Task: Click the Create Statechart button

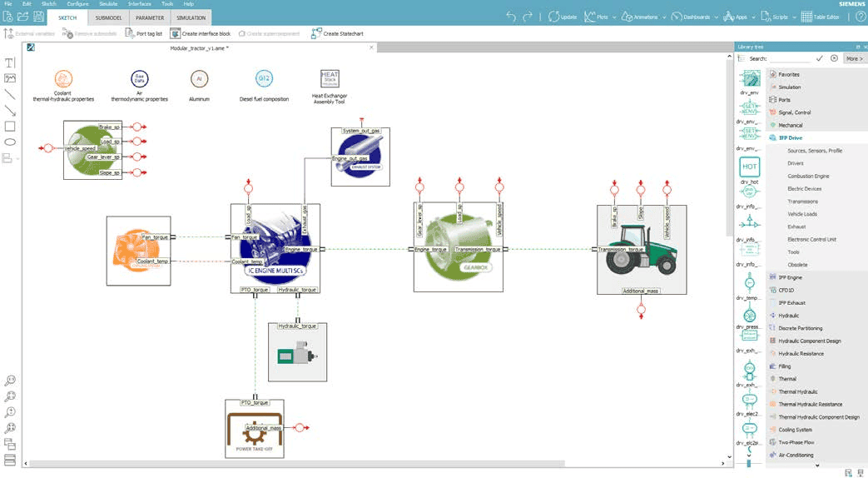Action: coord(336,33)
